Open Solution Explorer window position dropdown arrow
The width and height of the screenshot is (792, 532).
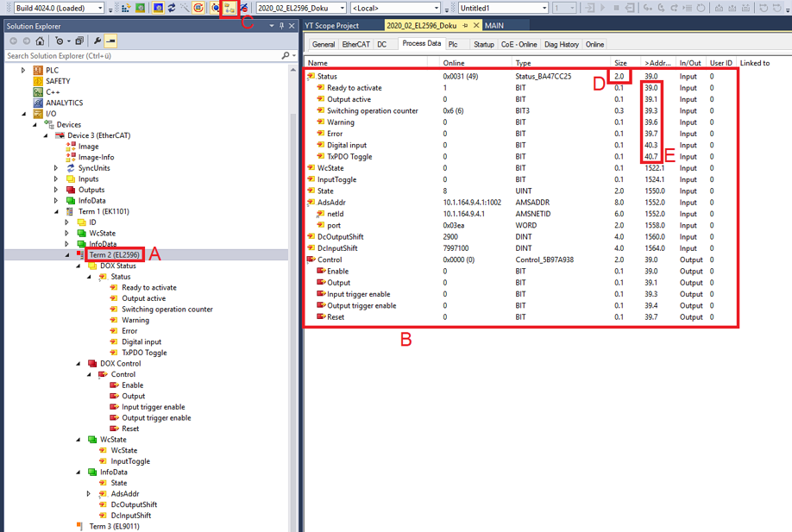(272, 26)
